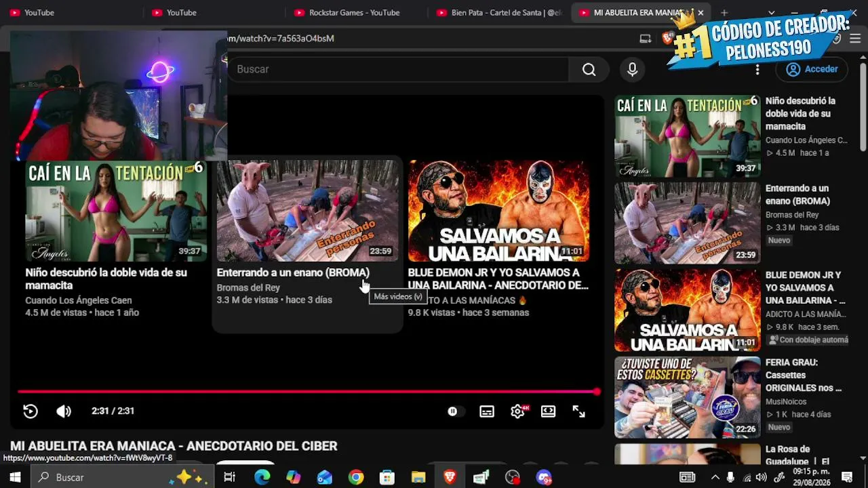
Task: Toggle subtitles in the video player
Action: tap(487, 411)
